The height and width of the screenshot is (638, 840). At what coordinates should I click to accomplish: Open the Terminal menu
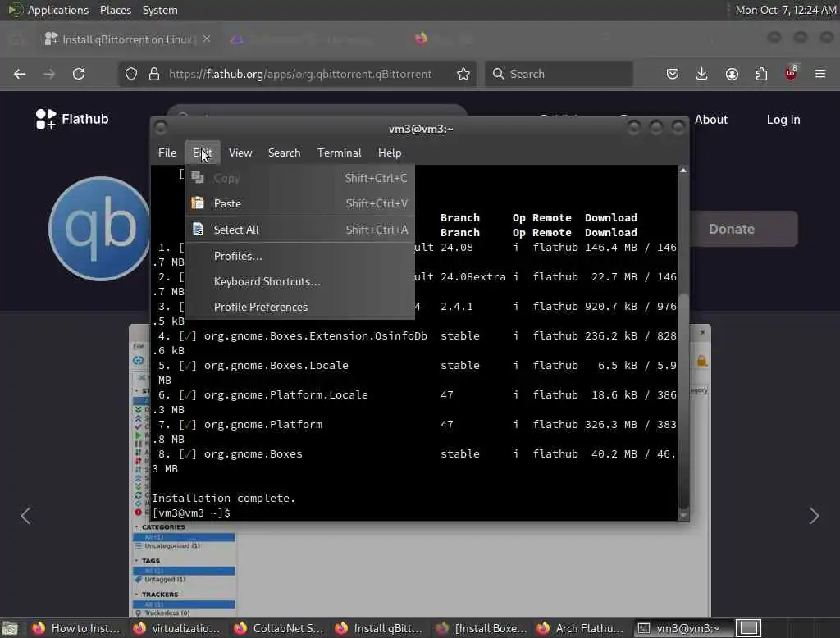339,153
